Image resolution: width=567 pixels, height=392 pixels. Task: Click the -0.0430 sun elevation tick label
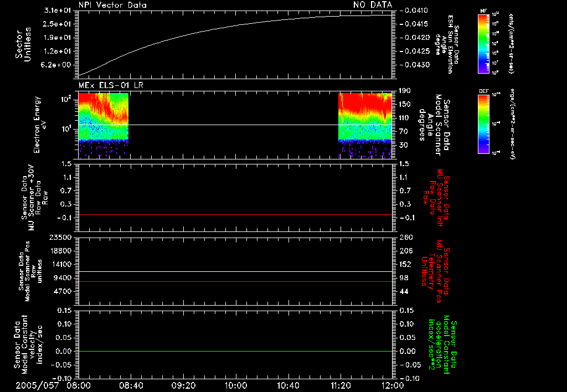pyautogui.click(x=416, y=65)
